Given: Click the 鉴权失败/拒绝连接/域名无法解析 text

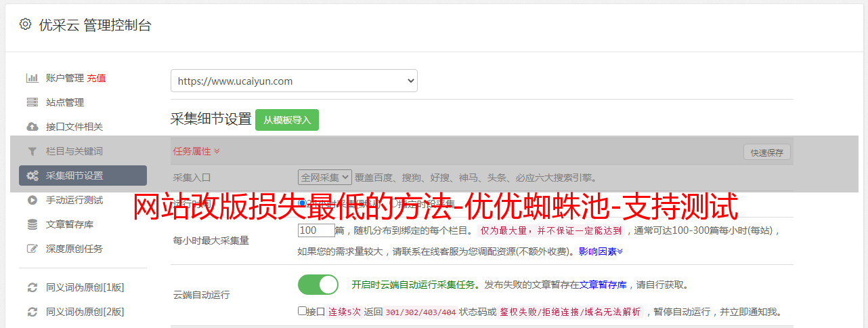Looking at the screenshot, I should coord(570,312).
